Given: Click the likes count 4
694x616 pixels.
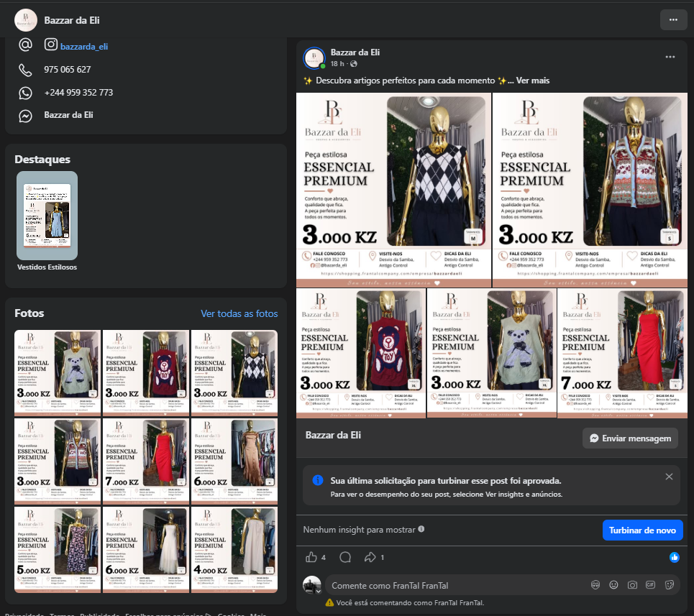Looking at the screenshot, I should (x=324, y=558).
